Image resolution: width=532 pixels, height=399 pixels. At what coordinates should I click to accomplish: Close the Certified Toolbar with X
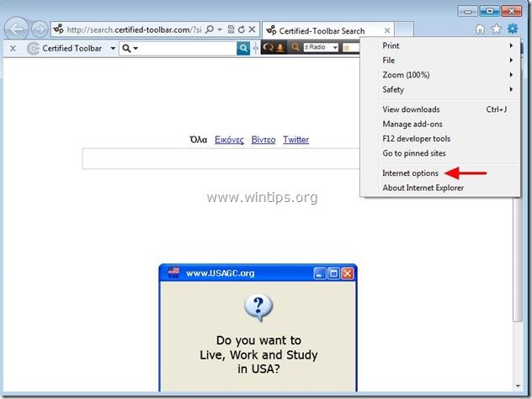coord(13,49)
